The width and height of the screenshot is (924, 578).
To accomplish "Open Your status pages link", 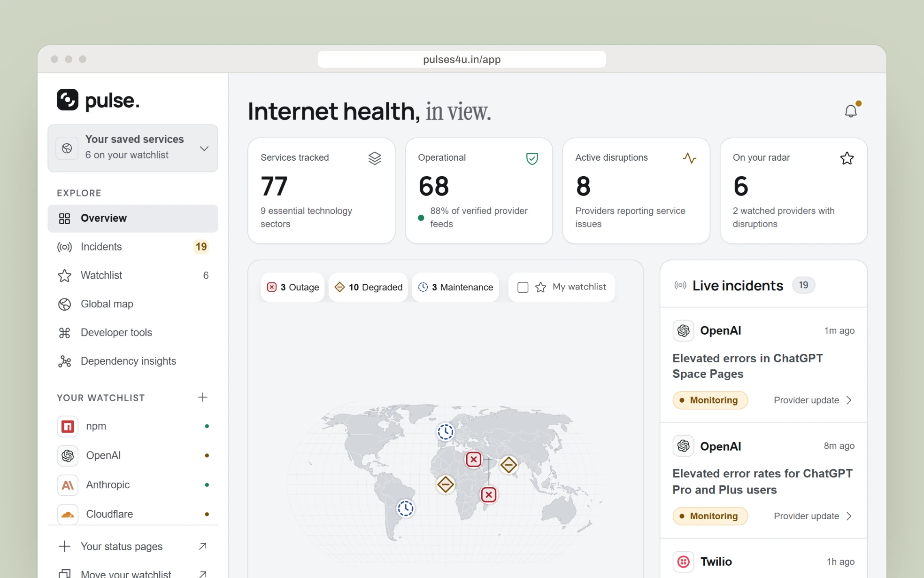I will tap(133, 546).
